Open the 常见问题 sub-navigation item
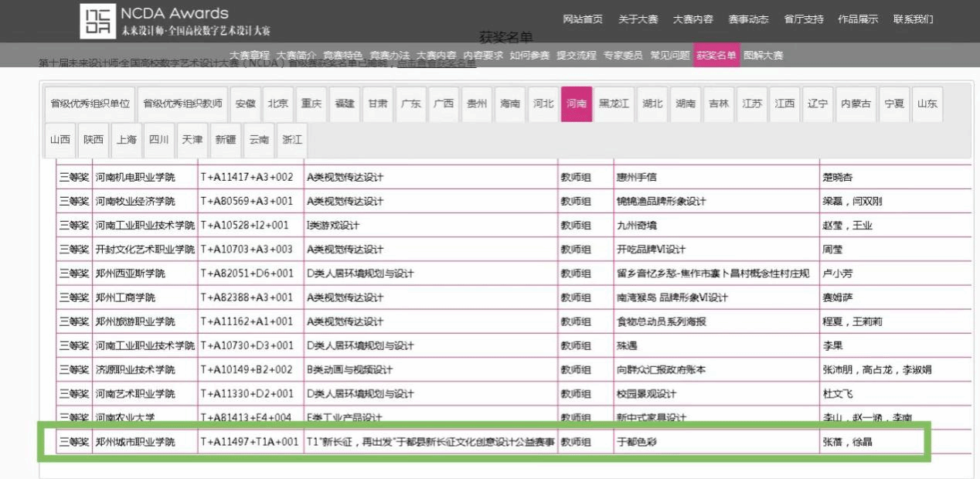This screenshot has width=980, height=479. tap(669, 56)
